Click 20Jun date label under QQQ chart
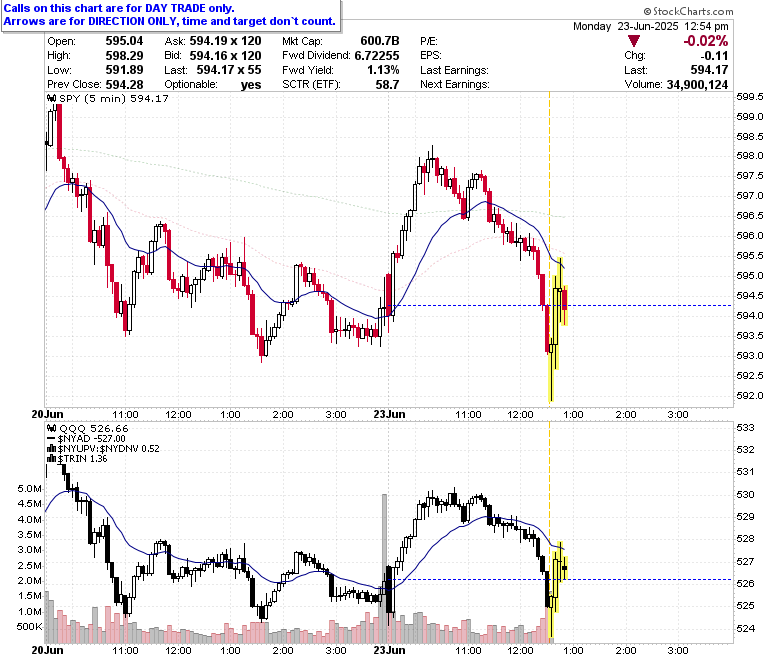The image size is (780, 659). click(47, 650)
